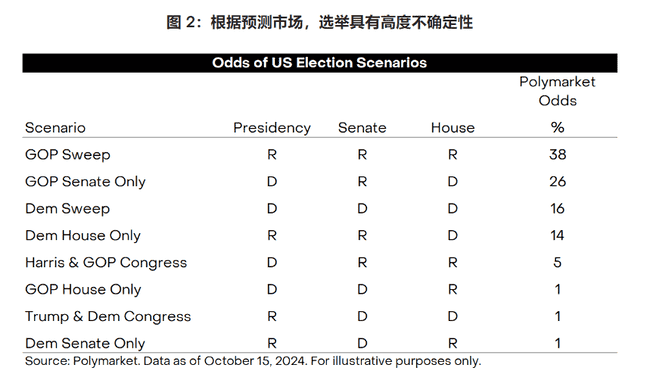Click the Scenario column header

[x=55, y=128]
